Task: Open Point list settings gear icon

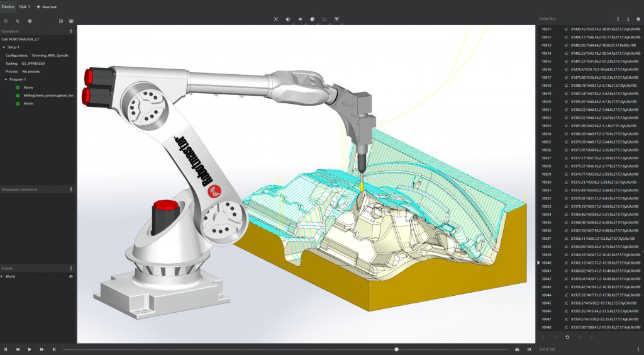Action: tap(638, 19)
